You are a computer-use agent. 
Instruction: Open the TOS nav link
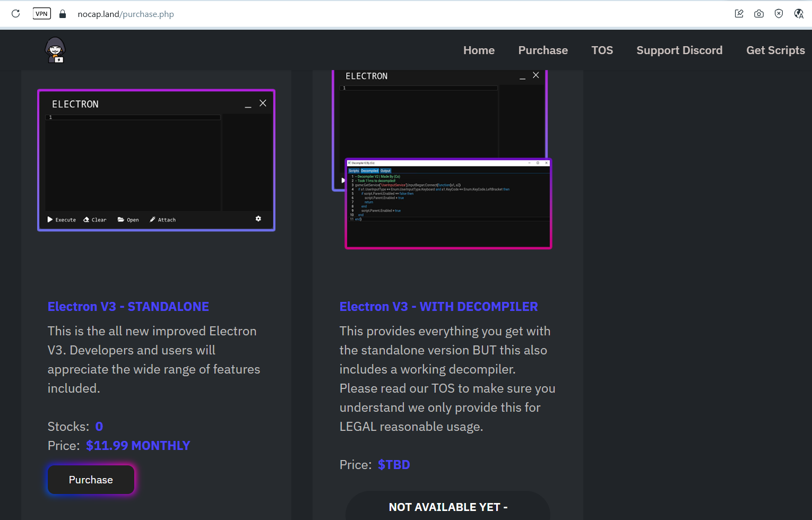pyautogui.click(x=602, y=50)
